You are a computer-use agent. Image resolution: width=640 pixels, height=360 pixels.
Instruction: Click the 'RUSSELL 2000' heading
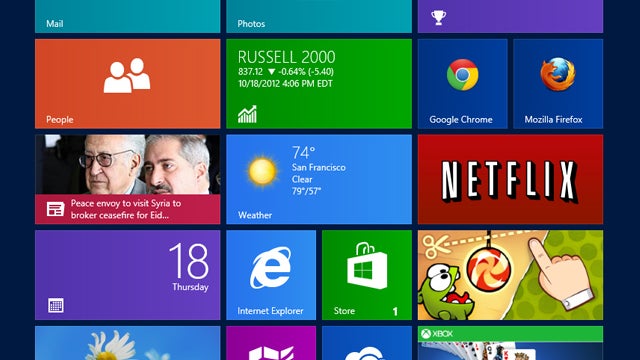(286, 57)
